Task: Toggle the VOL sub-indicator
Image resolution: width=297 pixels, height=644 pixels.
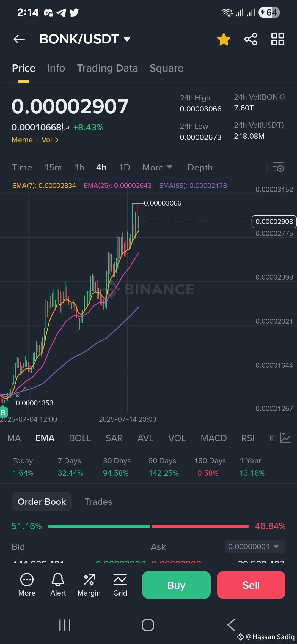Action: click(x=177, y=438)
